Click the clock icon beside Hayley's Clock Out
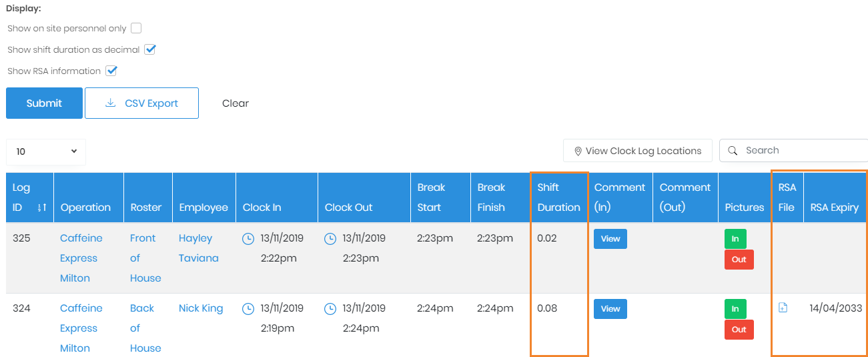 [x=330, y=238]
